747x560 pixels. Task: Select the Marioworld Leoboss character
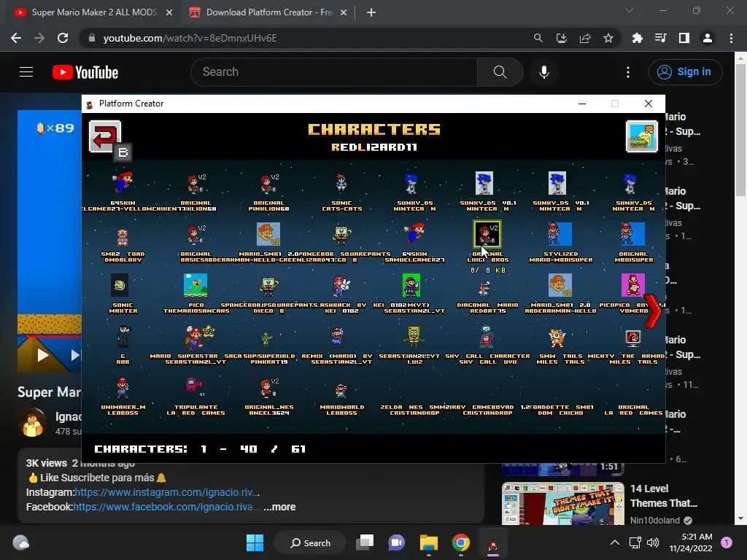point(341,392)
